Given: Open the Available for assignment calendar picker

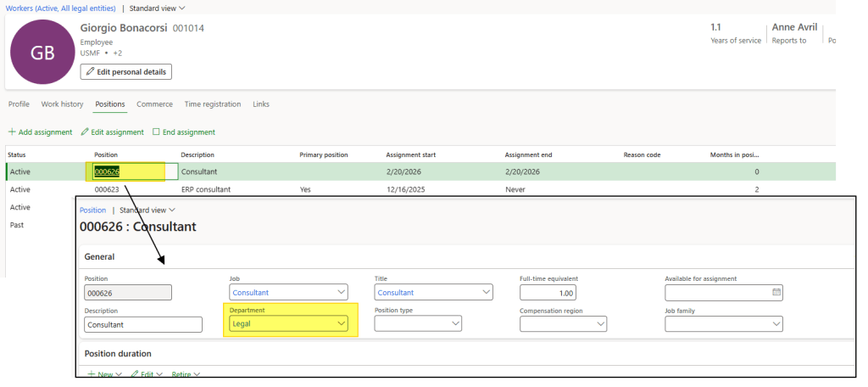Looking at the screenshot, I should tap(776, 293).
